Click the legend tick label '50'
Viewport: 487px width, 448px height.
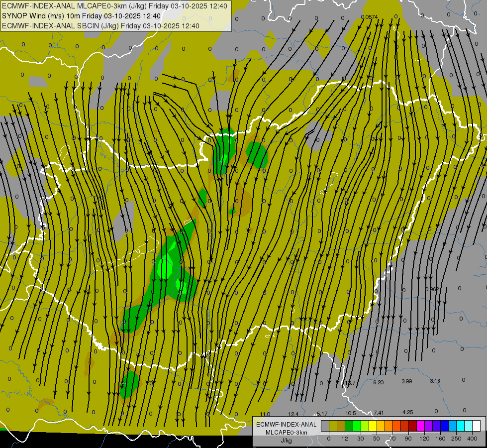coord(376,439)
